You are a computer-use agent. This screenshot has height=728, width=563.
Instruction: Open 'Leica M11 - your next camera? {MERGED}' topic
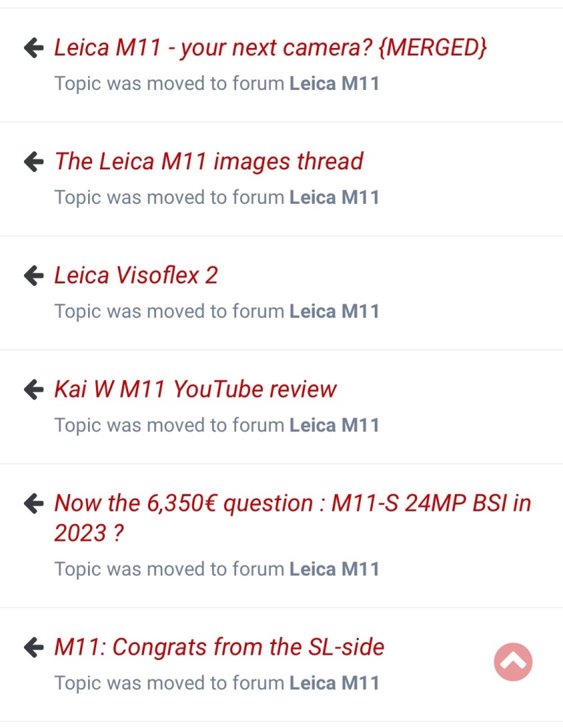[270, 48]
